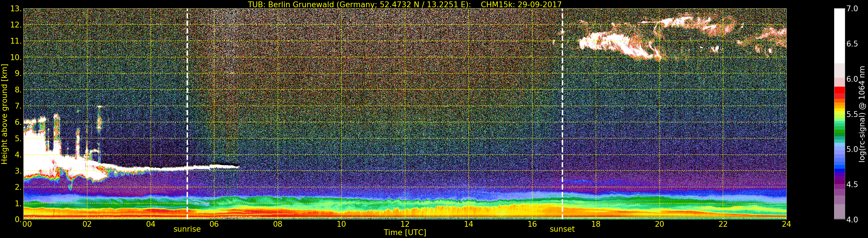
Task: Click the red band of the colorbar
Action: [839, 93]
